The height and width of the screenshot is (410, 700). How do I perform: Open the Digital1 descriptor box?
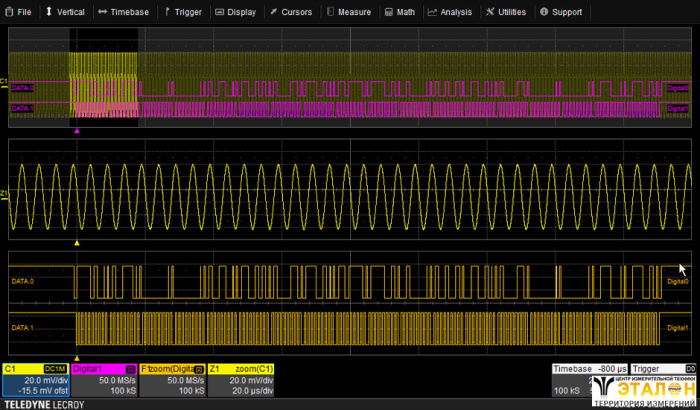103,382
